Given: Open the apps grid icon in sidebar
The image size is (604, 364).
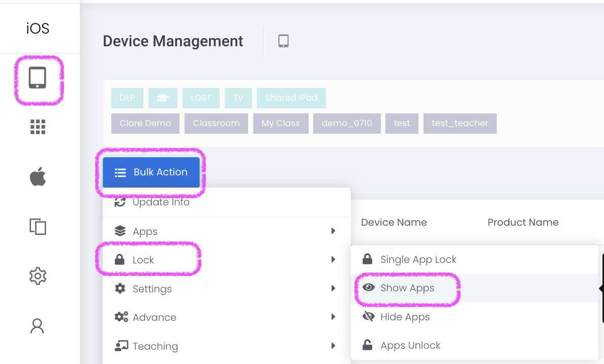Looking at the screenshot, I should point(38,127).
